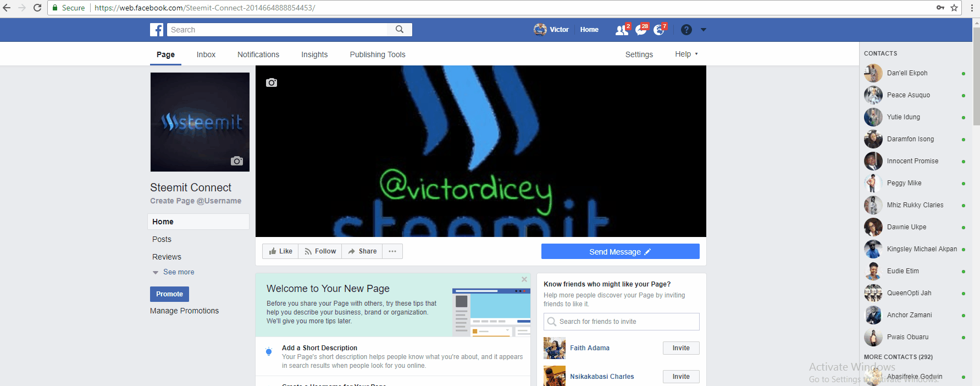Open chat with QueenOpti Jah
This screenshot has width=980, height=386.
[915, 293]
